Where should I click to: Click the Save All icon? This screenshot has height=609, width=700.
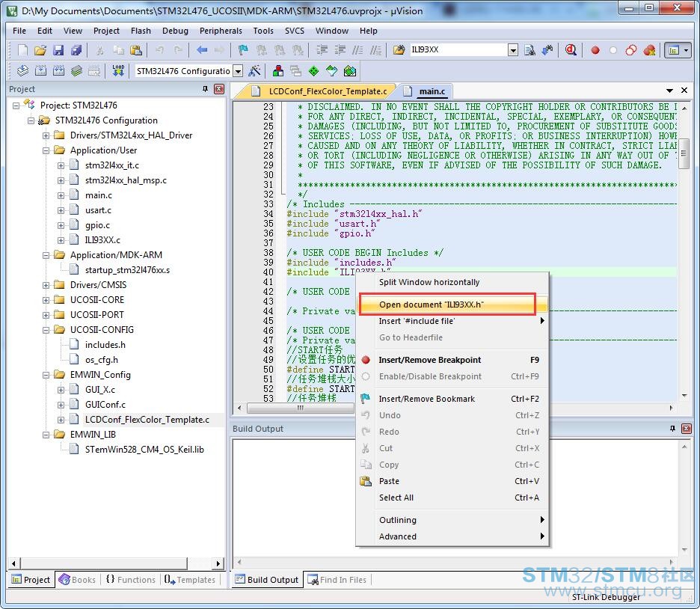(x=76, y=50)
